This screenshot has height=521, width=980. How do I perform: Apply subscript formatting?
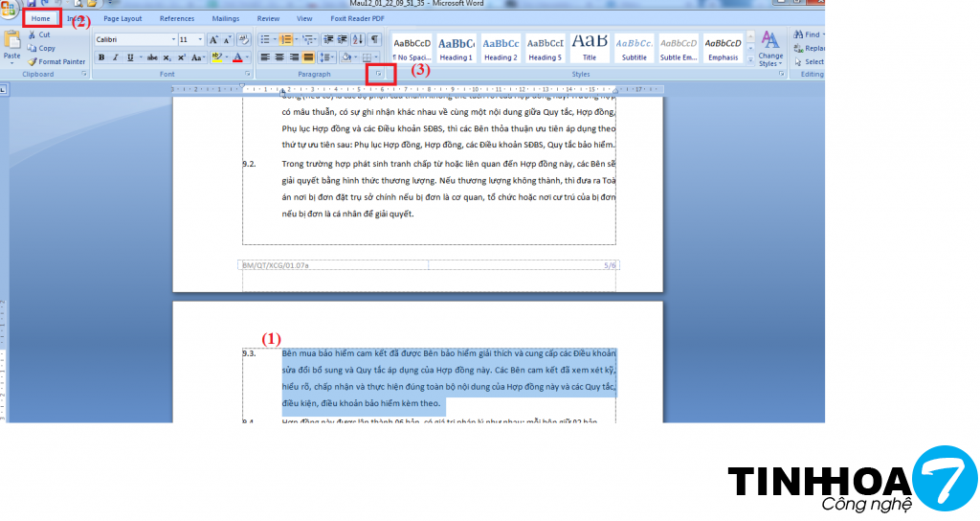pos(167,57)
